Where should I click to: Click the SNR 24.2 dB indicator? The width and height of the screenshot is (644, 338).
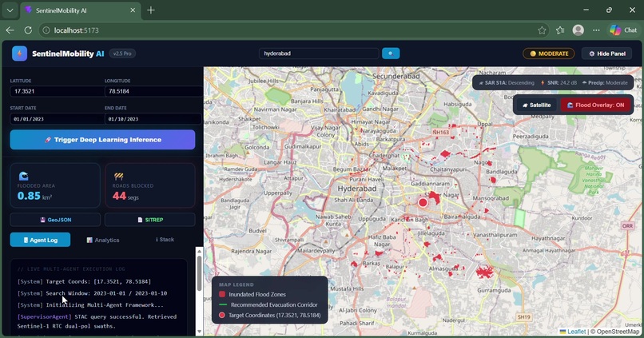coord(559,82)
